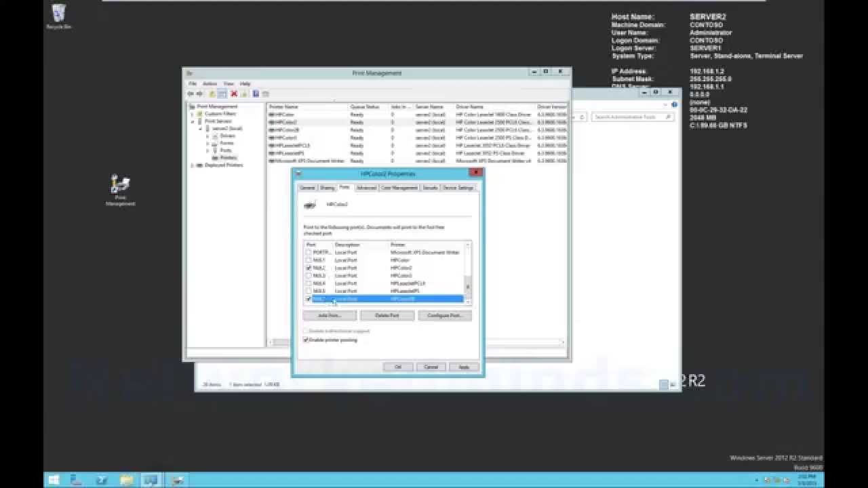
Task: Click the Forward arrow in Print Management toolbar
Action: (x=199, y=94)
